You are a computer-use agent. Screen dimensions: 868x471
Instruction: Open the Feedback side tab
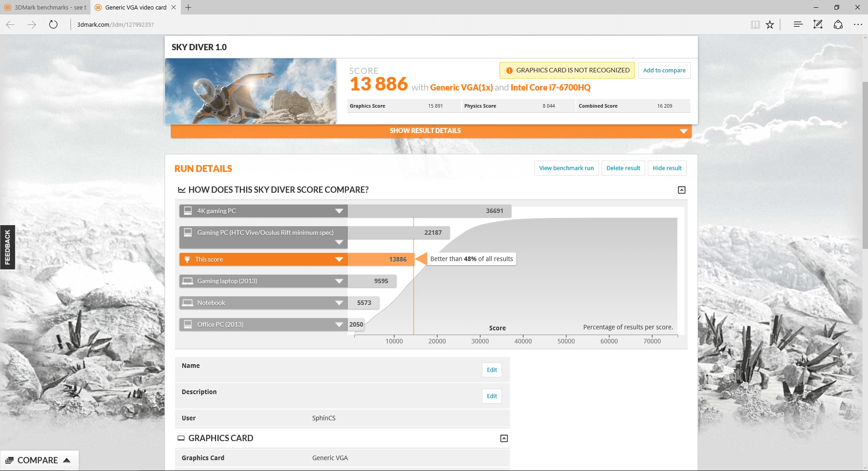8,247
